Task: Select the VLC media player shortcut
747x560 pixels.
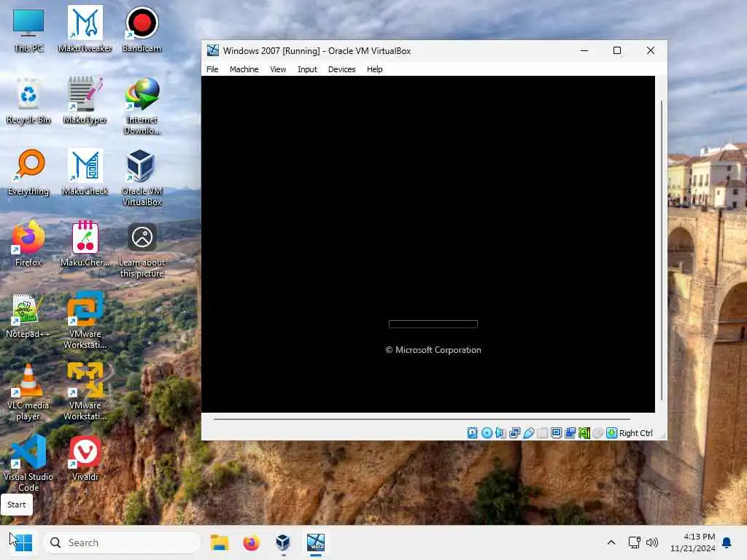Action: pos(28,392)
